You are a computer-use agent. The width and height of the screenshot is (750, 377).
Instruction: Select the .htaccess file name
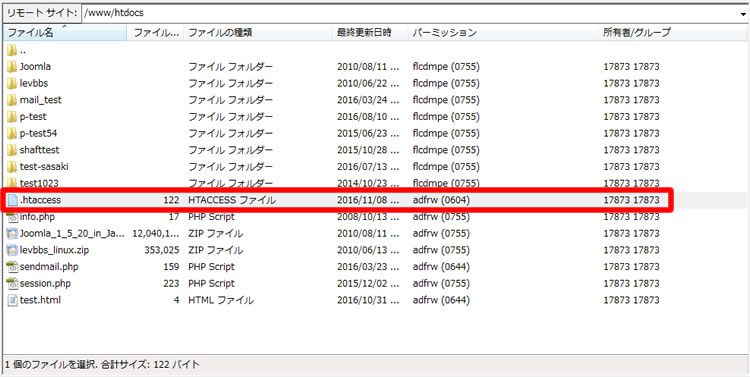pos(40,200)
